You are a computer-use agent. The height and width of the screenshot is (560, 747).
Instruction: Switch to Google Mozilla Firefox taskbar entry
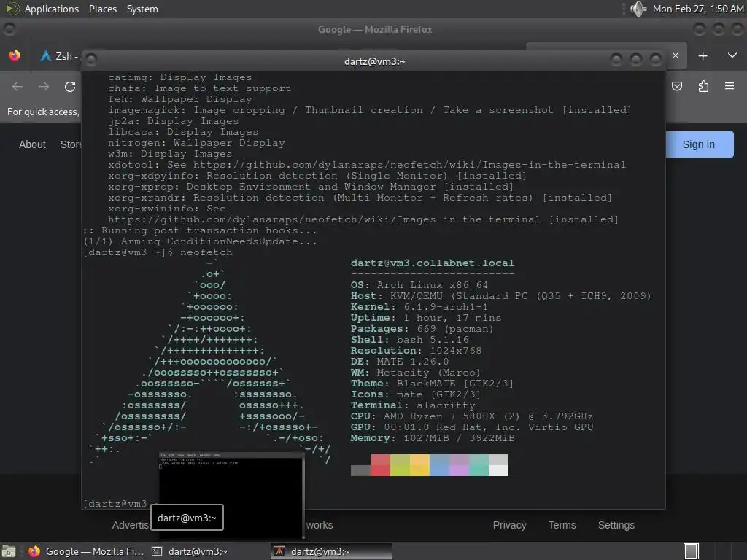86,551
